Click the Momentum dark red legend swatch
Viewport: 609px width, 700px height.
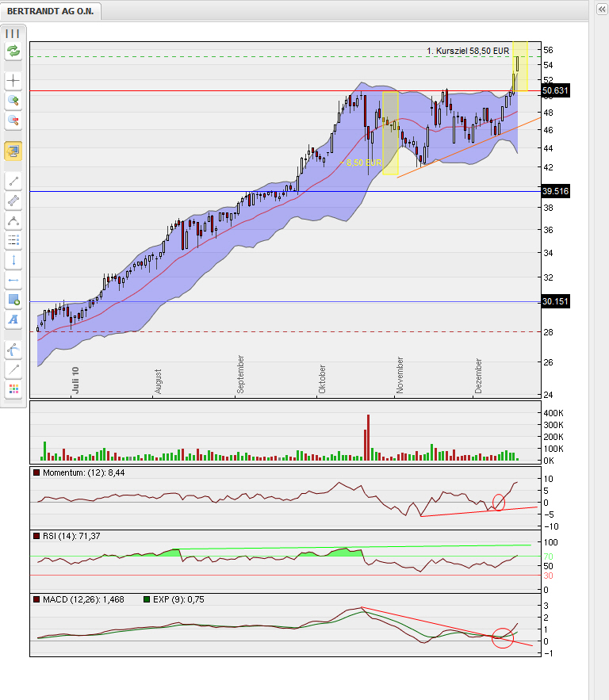[36, 472]
